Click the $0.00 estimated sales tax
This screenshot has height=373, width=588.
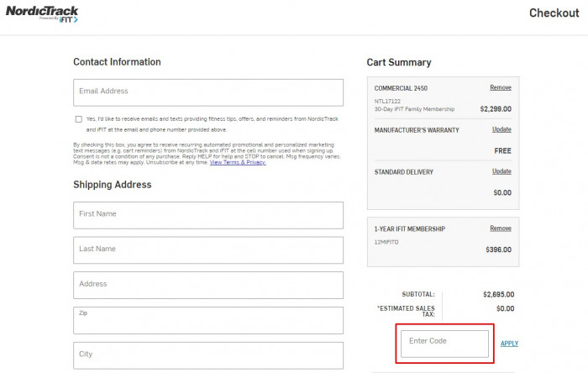click(x=505, y=309)
